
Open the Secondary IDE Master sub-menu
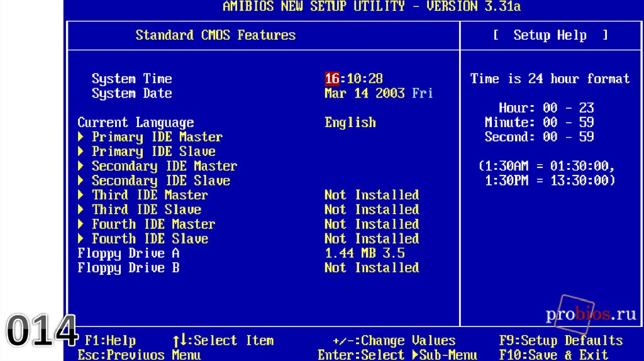pyautogui.click(x=164, y=166)
